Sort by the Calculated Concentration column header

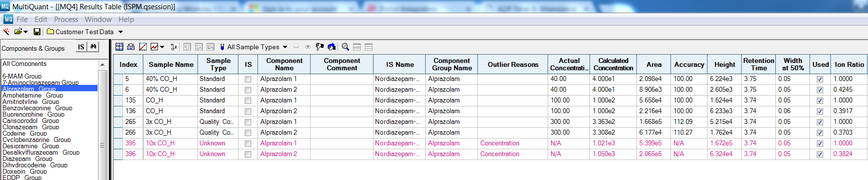(x=613, y=64)
